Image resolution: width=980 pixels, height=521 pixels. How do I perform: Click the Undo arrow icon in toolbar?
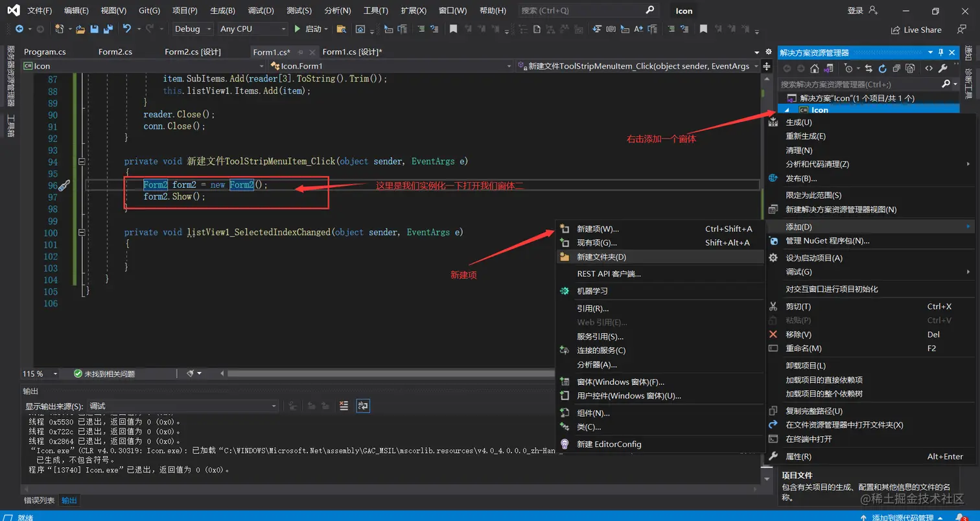click(x=126, y=29)
